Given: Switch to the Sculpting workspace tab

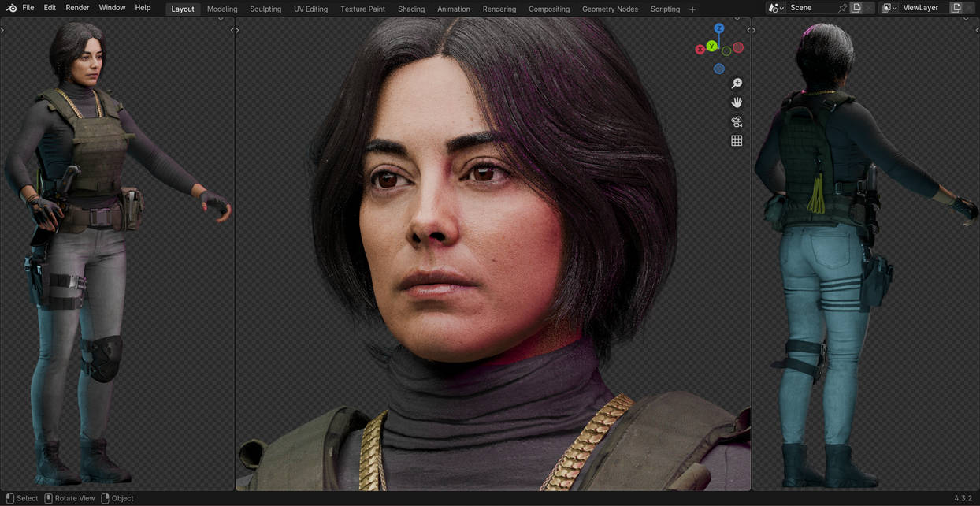Looking at the screenshot, I should pyautogui.click(x=265, y=9).
